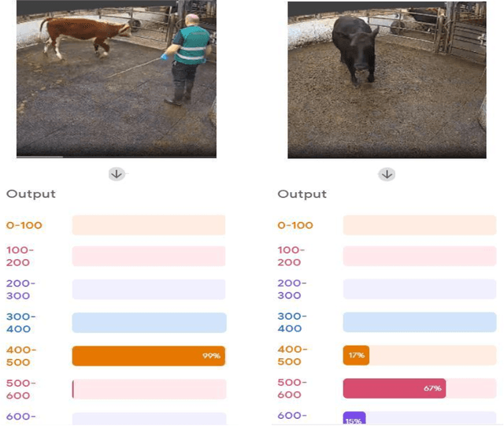
Task: Click the orange 400-500 bar showing 99%
Action: pyautogui.click(x=148, y=356)
